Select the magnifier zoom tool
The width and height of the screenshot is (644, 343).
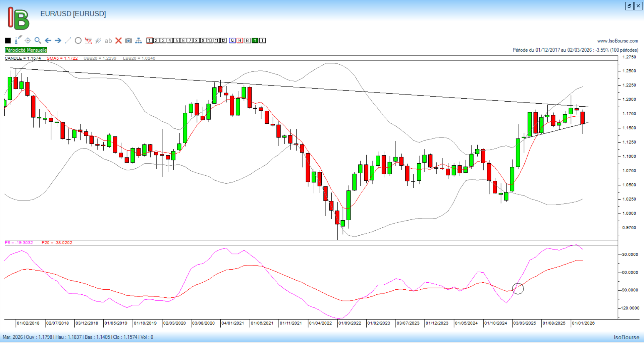38,41
